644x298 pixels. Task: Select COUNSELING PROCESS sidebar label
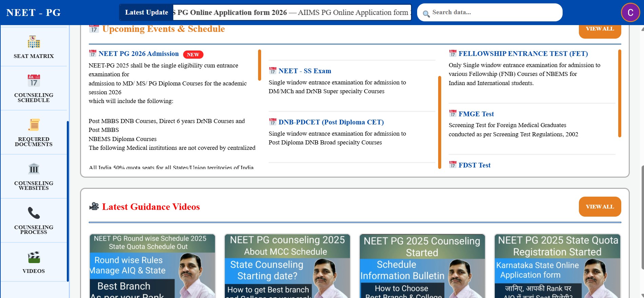34,230
